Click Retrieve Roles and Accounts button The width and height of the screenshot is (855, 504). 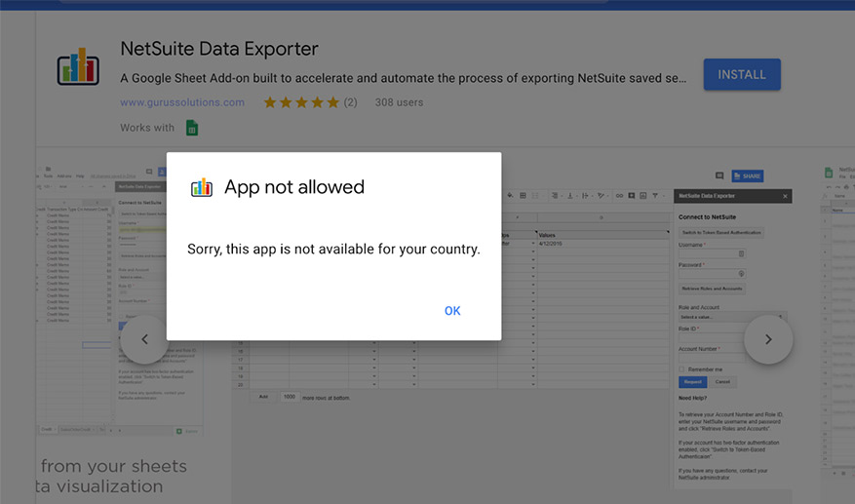click(712, 289)
